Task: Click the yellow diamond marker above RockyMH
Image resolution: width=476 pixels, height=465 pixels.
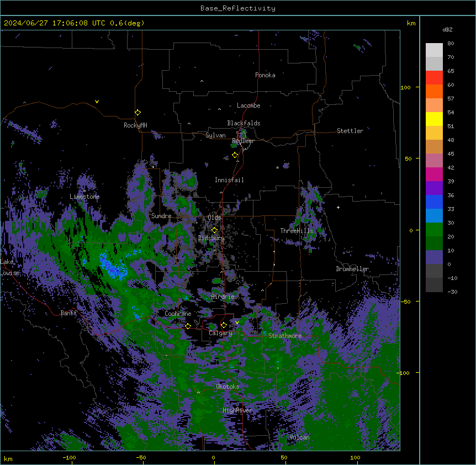Action: click(x=137, y=113)
